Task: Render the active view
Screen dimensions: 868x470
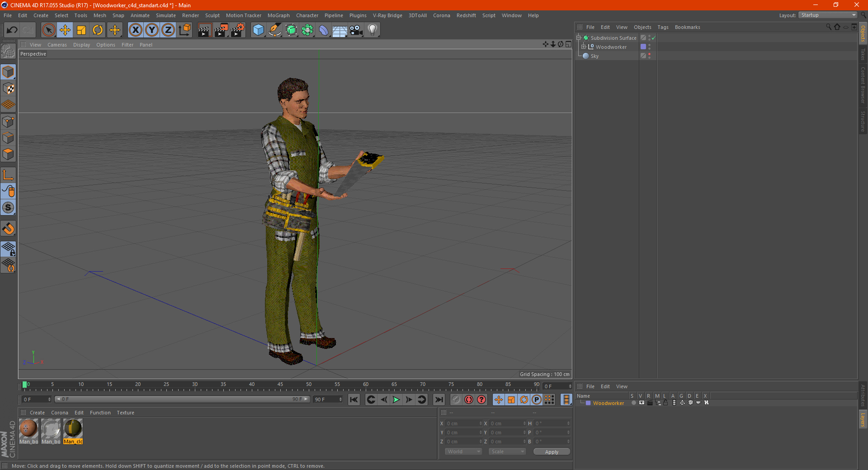Action: pyautogui.click(x=204, y=30)
